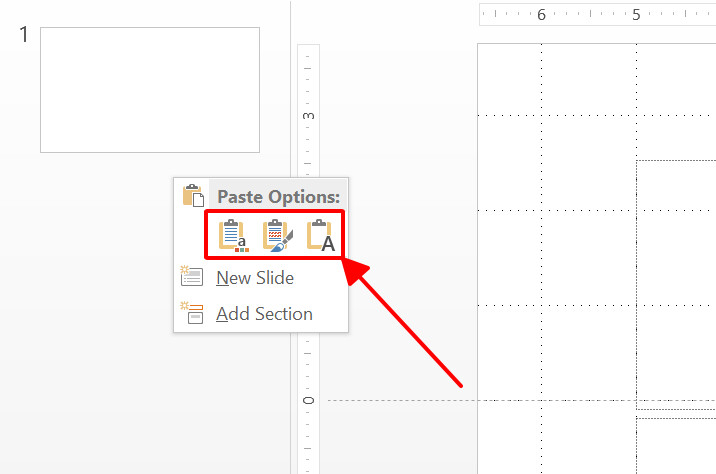Screen dimensions: 716x474
Task: Select the upper dotted placeholder on slide
Action: coord(676,285)
